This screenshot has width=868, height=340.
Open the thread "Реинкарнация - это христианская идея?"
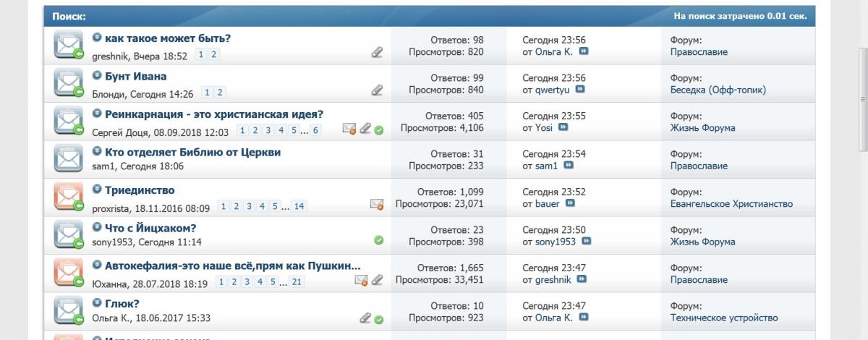pyautogui.click(x=214, y=114)
